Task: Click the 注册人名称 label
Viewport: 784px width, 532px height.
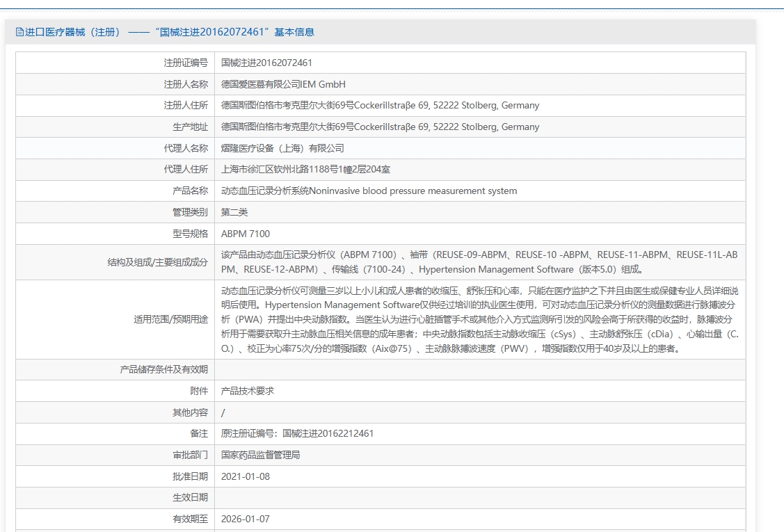Action: (x=186, y=85)
